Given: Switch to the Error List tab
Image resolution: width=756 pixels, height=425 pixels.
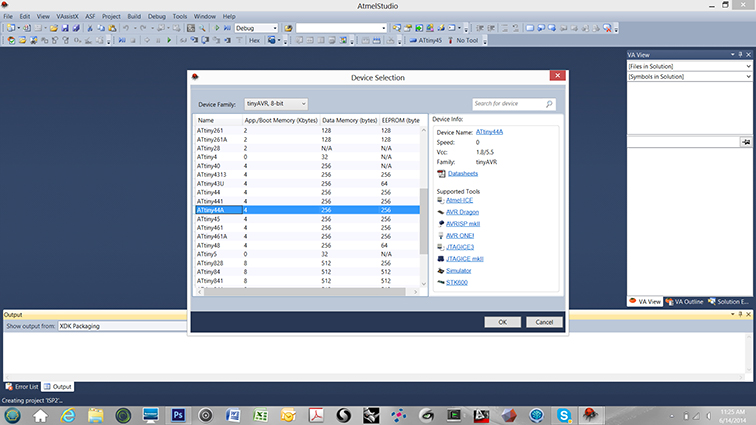Looking at the screenshot, I should 22,387.
